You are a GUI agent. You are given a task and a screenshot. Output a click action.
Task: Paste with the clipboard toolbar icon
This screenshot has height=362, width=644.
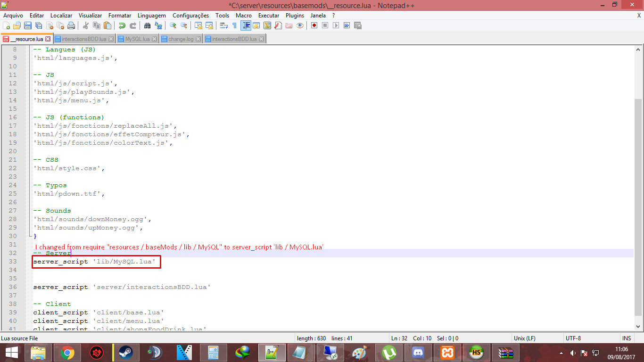pos(107,25)
